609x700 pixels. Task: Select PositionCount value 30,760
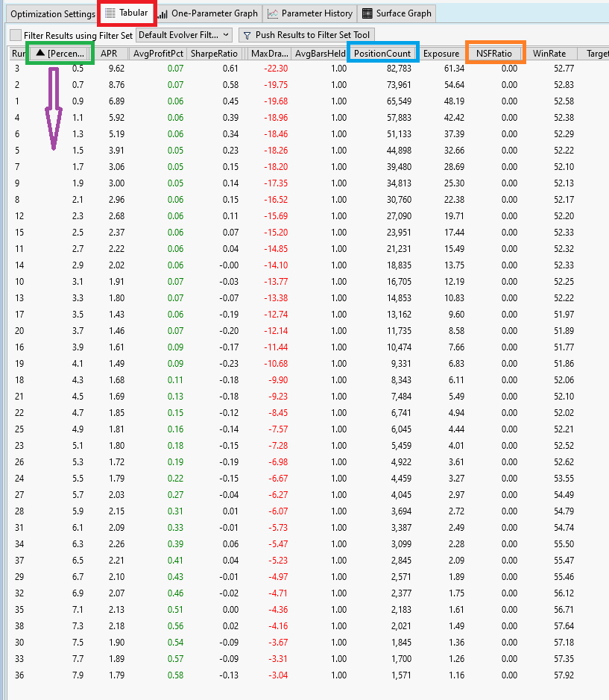pyautogui.click(x=399, y=200)
